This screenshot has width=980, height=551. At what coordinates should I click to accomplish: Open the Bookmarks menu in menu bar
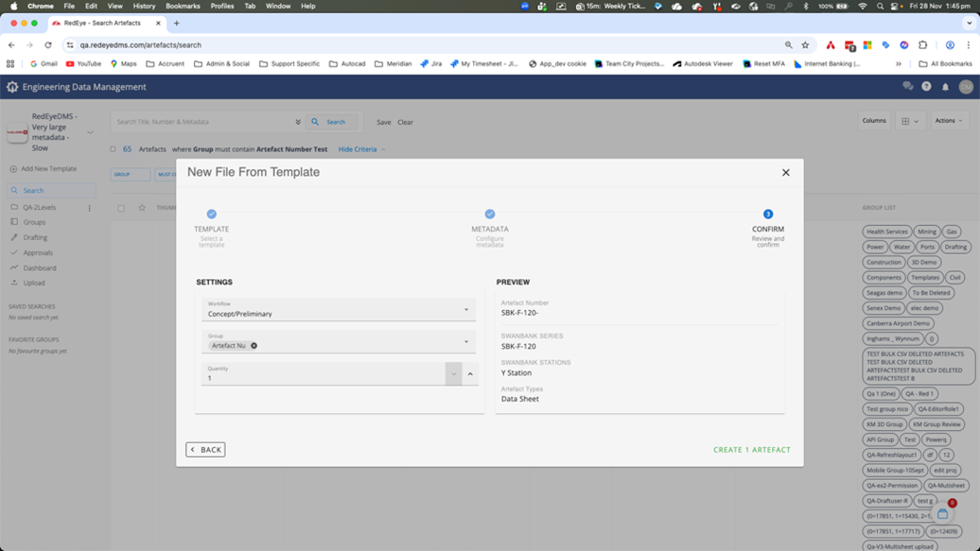tap(183, 6)
